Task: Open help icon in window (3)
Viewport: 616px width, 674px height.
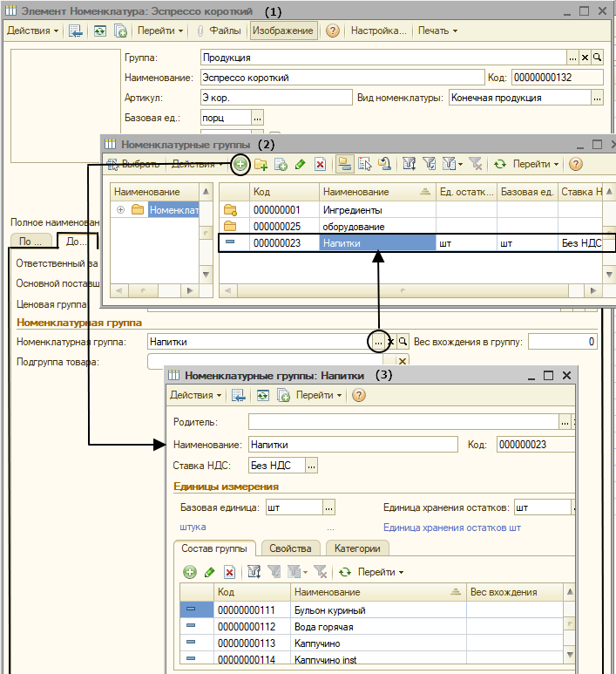Action: click(x=359, y=395)
